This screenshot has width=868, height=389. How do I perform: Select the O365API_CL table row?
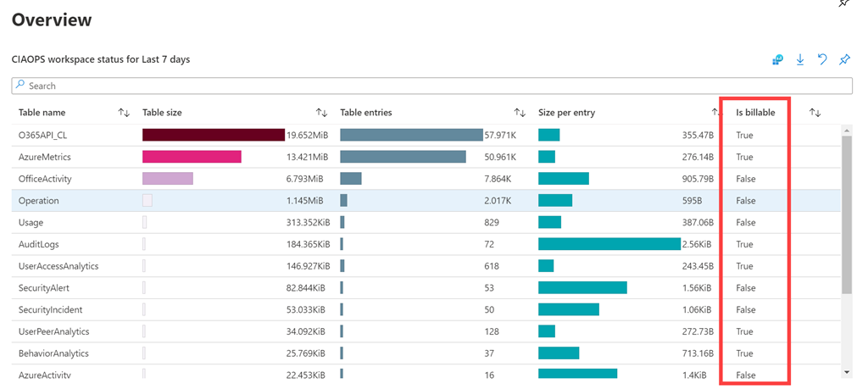coord(42,135)
